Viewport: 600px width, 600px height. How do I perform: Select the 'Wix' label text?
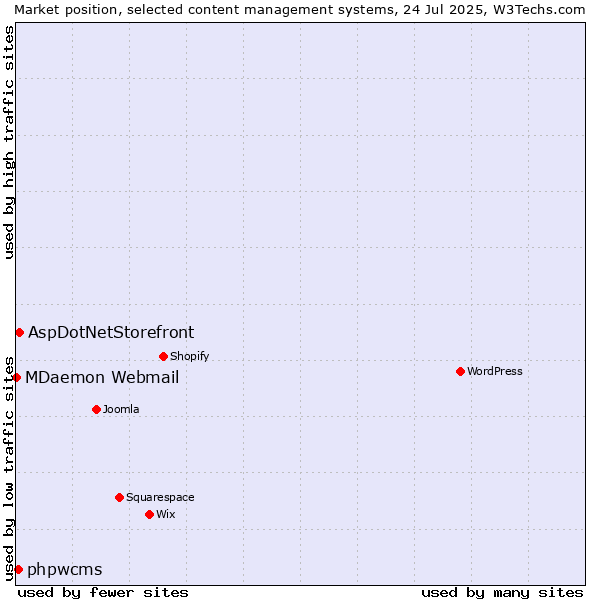166,514
